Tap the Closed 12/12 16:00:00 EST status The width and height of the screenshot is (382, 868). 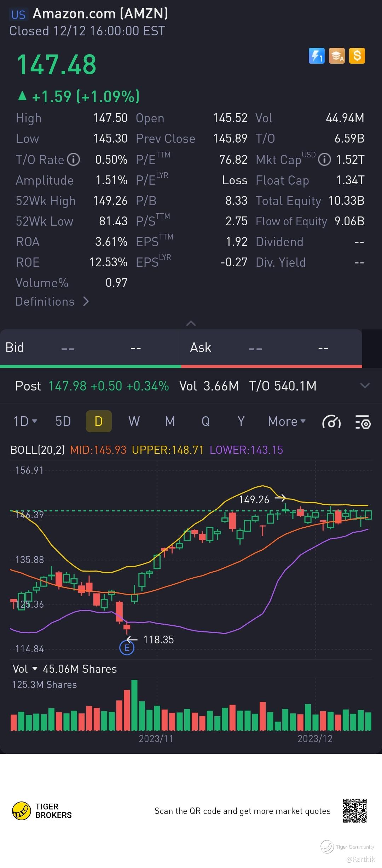(87, 31)
